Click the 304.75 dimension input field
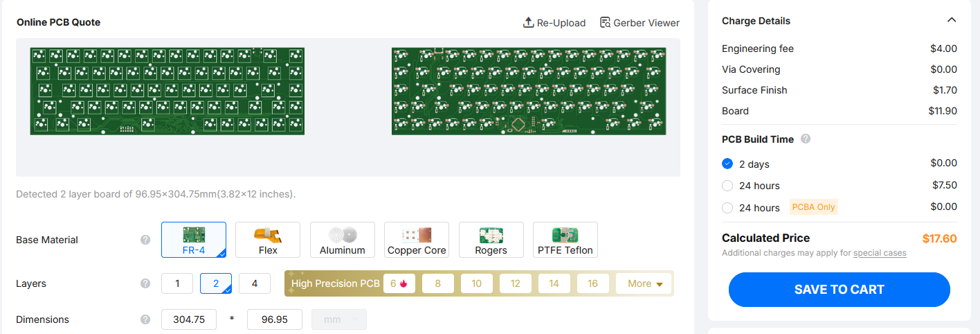This screenshot has height=334, width=980. pyautogui.click(x=189, y=319)
